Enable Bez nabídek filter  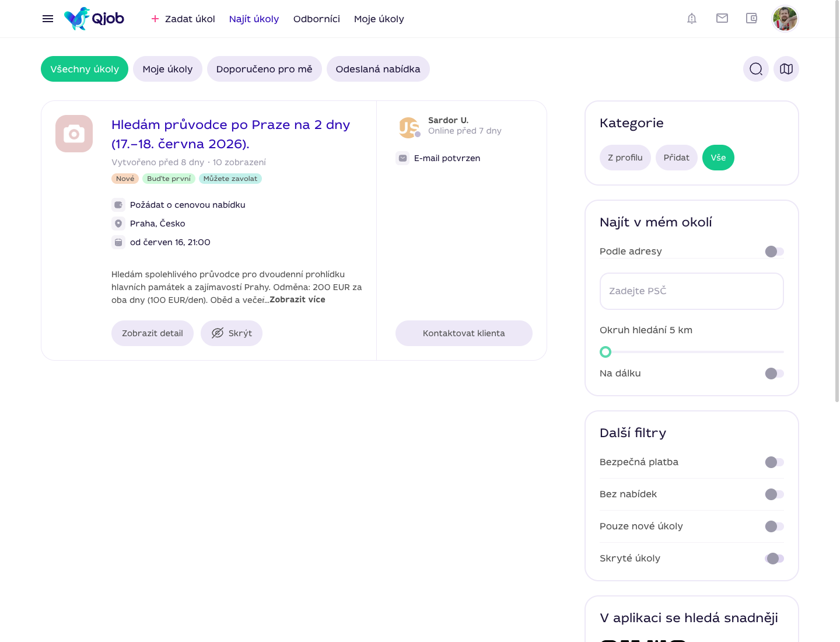tap(775, 494)
